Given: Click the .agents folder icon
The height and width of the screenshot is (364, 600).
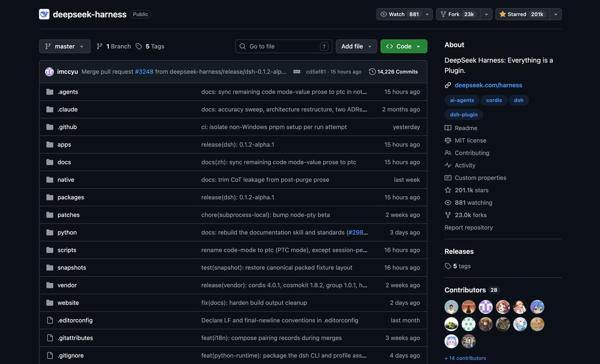Looking at the screenshot, I should click(x=50, y=92).
